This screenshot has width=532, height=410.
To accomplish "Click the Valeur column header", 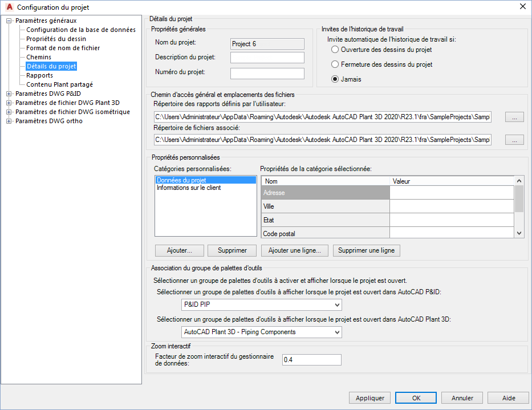I will (452, 181).
